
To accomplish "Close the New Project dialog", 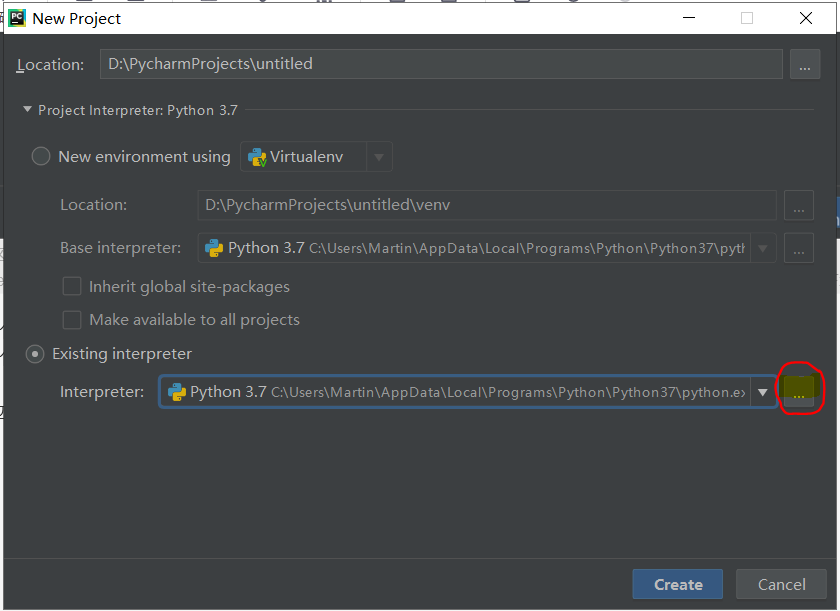I will click(x=806, y=18).
